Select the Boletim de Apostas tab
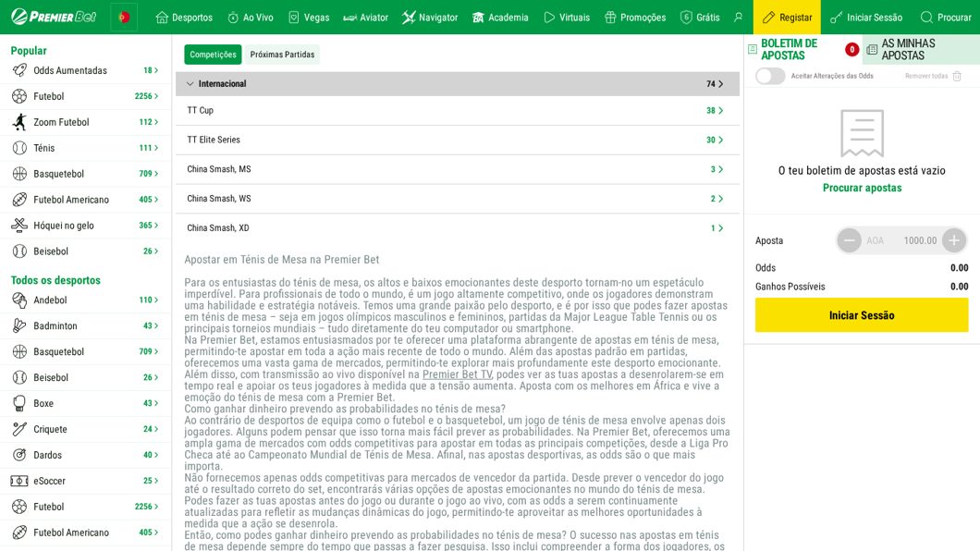This screenshot has height=551, width=980. pos(803,49)
